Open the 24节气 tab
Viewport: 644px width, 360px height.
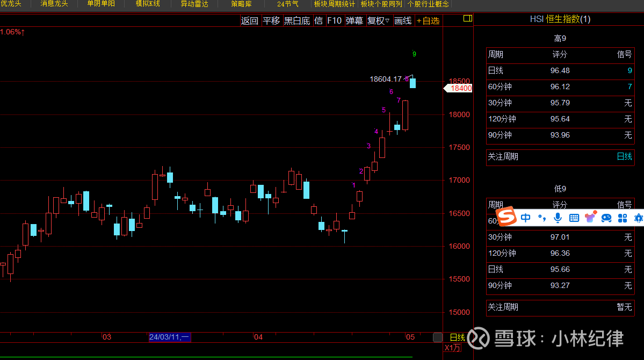(288, 4)
